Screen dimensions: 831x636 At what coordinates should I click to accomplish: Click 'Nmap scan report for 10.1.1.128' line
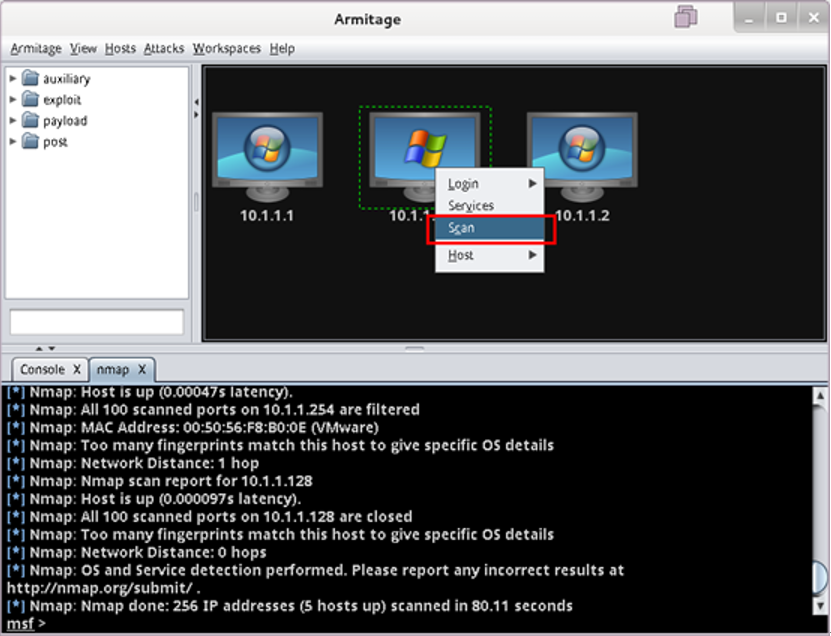tap(160, 481)
